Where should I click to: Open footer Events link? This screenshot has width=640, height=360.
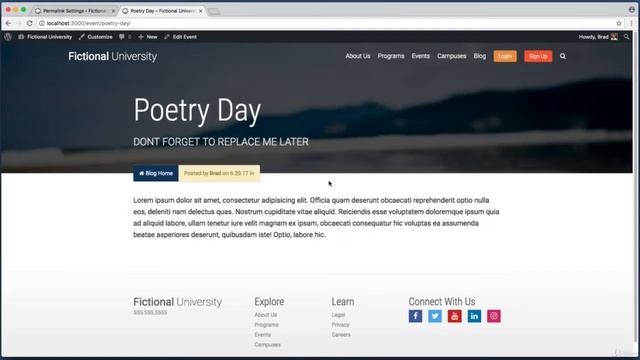[262, 334]
